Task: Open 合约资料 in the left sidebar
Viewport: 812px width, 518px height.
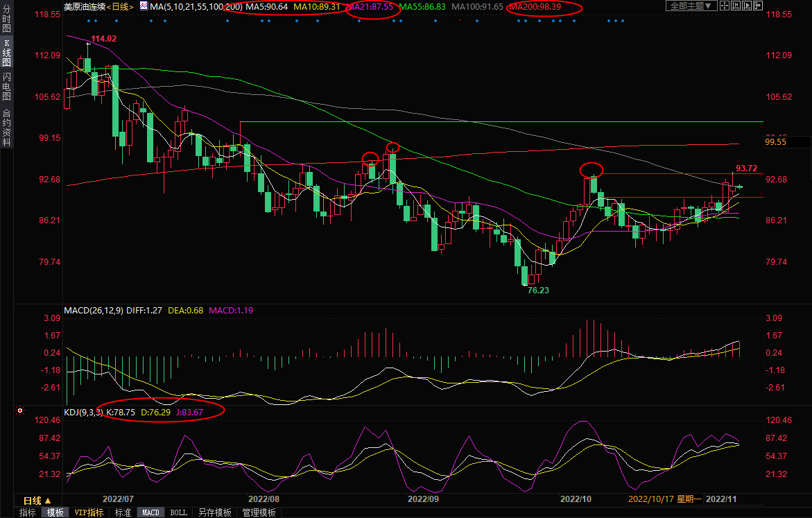Action: tap(6, 127)
